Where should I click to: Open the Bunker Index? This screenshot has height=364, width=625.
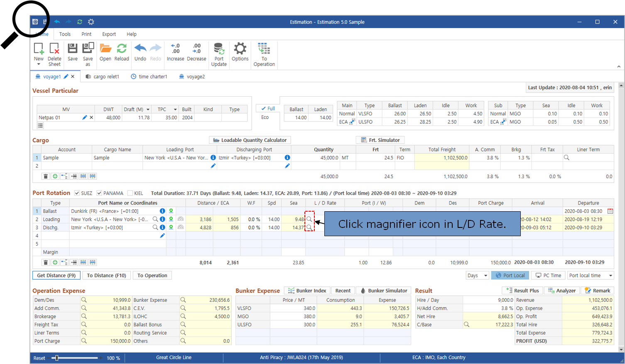click(x=307, y=291)
